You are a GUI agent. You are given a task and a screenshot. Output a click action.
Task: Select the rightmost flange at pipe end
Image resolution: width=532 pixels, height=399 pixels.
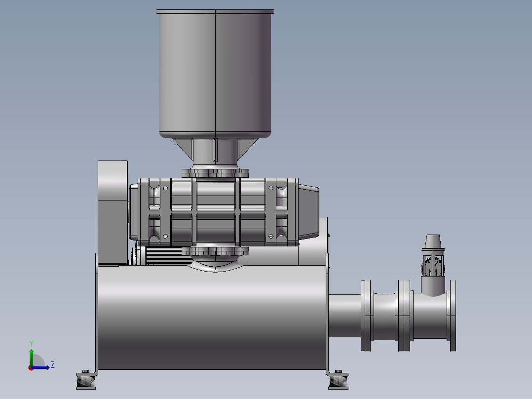(x=453, y=316)
